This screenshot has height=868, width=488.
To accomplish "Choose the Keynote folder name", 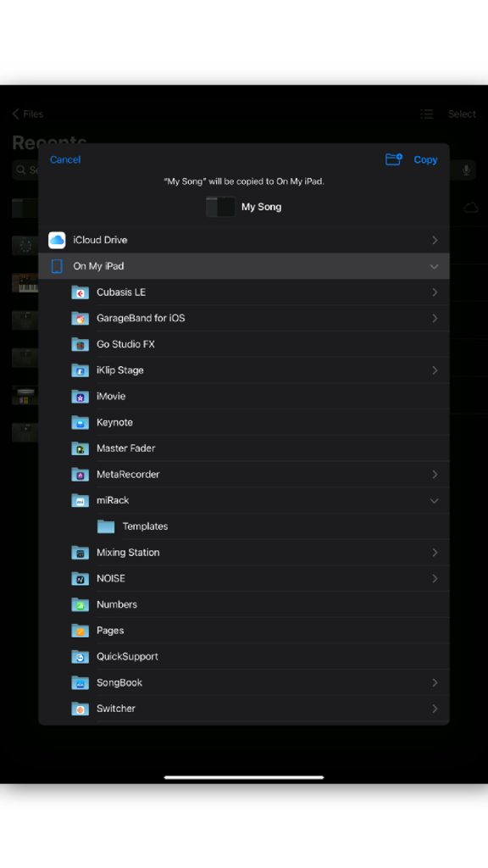I will [x=114, y=422].
